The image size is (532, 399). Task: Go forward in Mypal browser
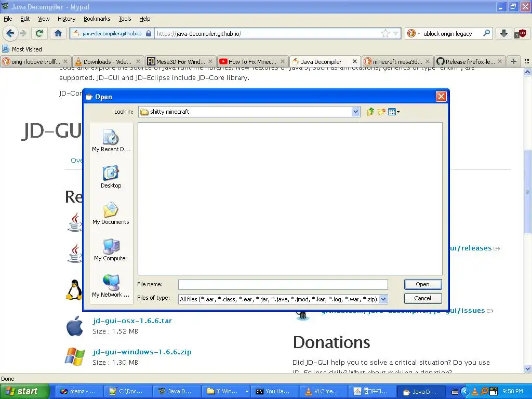point(23,33)
